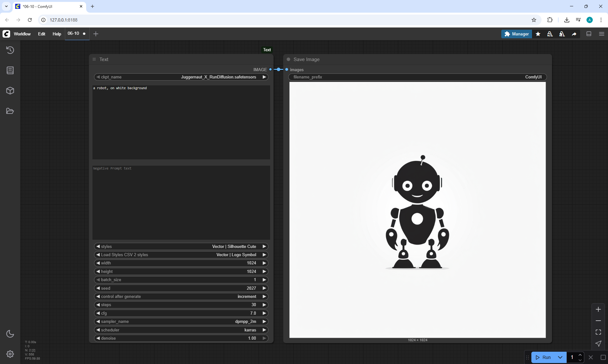Viewport: 608px width, 364px height.
Task: Click the Manager button
Action: (516, 34)
